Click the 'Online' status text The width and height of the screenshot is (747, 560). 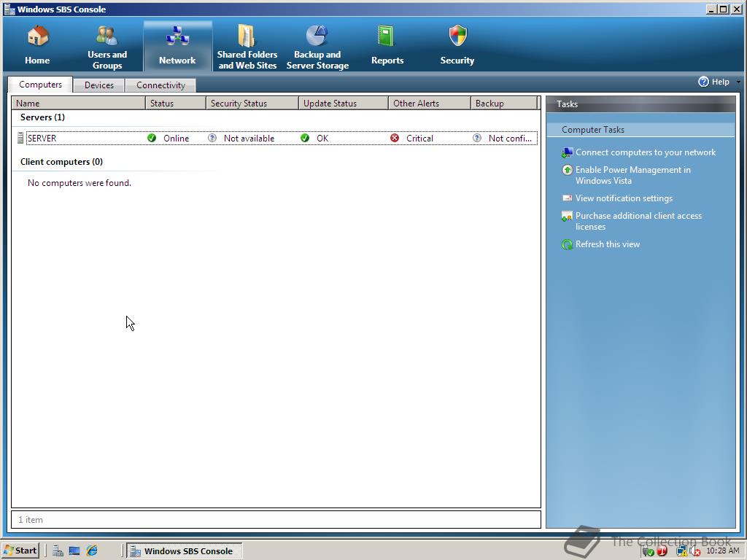pyautogui.click(x=177, y=138)
